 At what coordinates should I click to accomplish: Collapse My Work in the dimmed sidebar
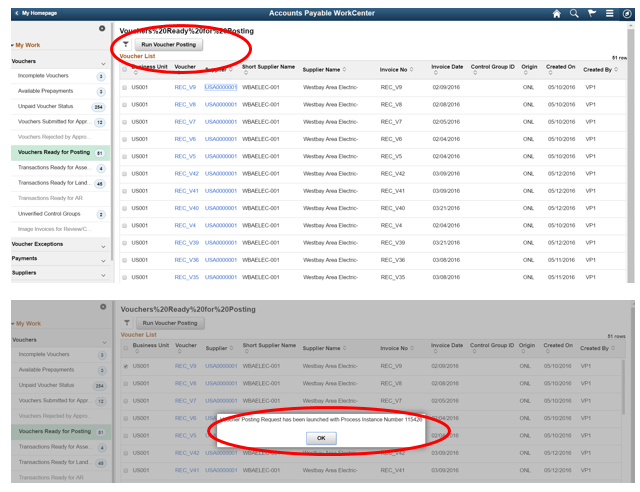point(27,323)
